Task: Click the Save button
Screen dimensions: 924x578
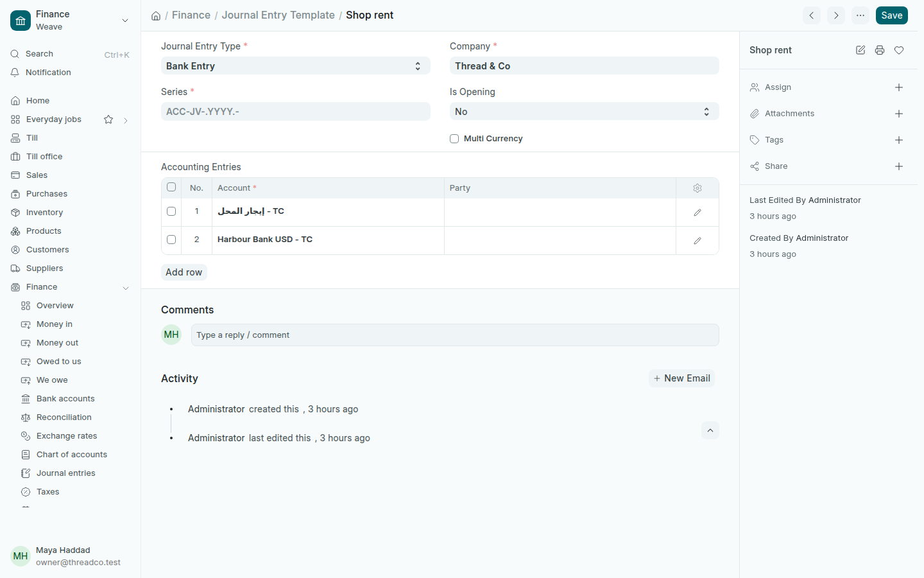Action: [892, 15]
